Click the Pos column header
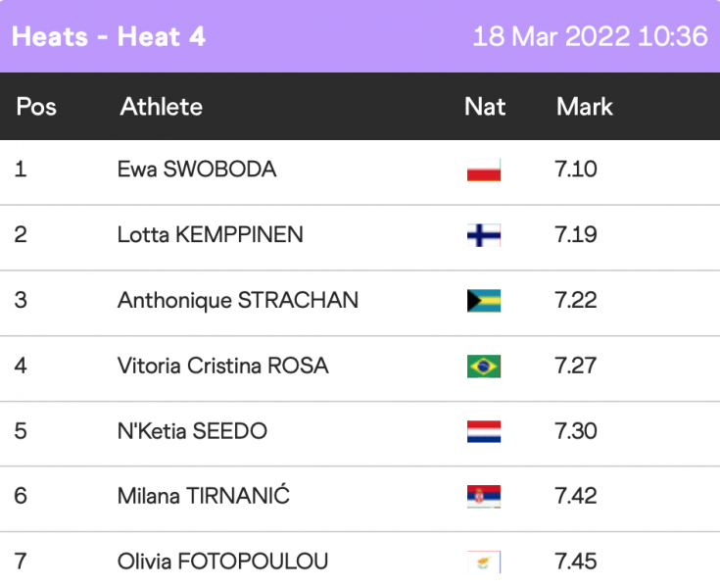 (x=36, y=106)
